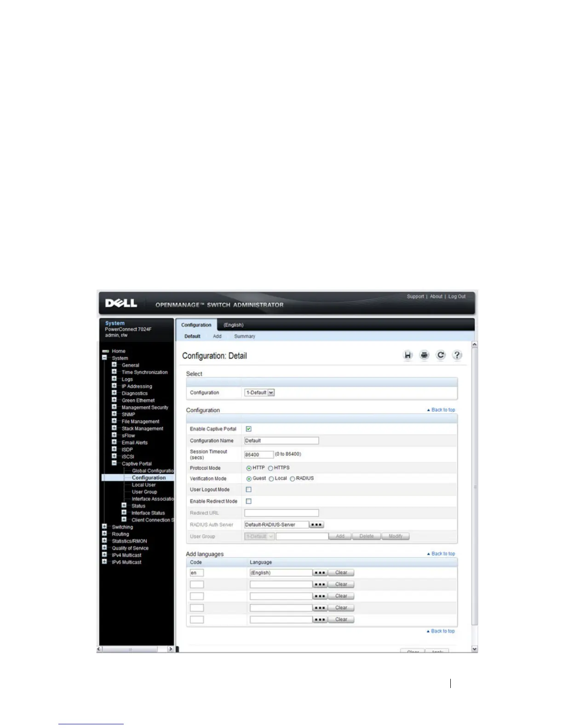Screen dimensions: 563x728
Task: Open the Help question mark icon
Action: click(x=457, y=355)
